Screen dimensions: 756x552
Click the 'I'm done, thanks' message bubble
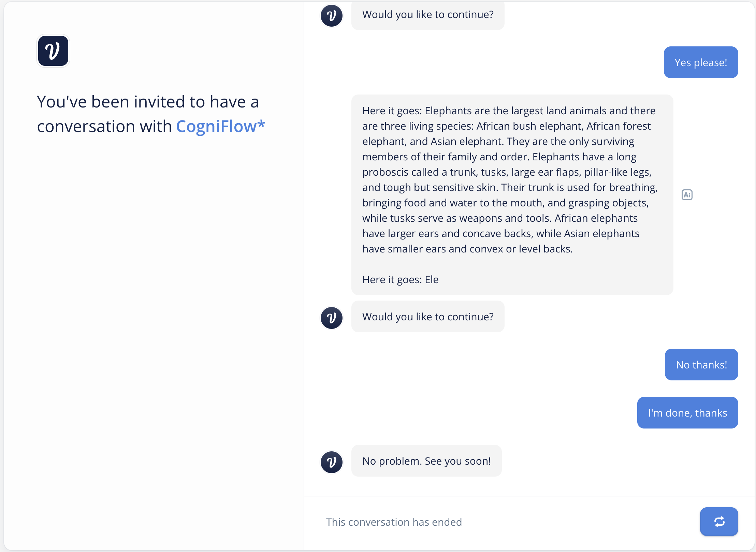687,413
